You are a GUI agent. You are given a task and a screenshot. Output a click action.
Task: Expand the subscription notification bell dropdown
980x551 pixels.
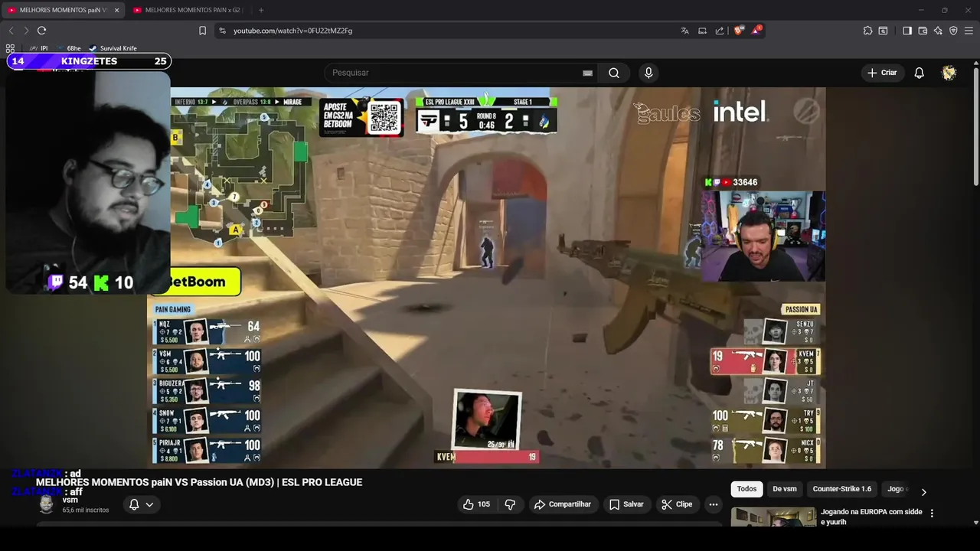tap(141, 504)
